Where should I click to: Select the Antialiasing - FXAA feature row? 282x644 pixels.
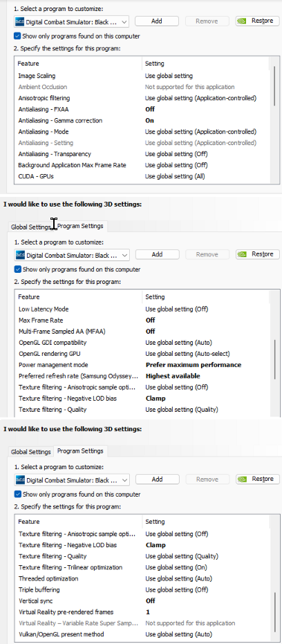142,109
